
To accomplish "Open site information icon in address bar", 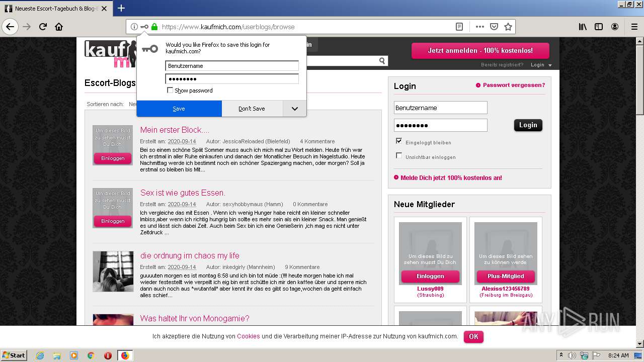I will 134,27.
